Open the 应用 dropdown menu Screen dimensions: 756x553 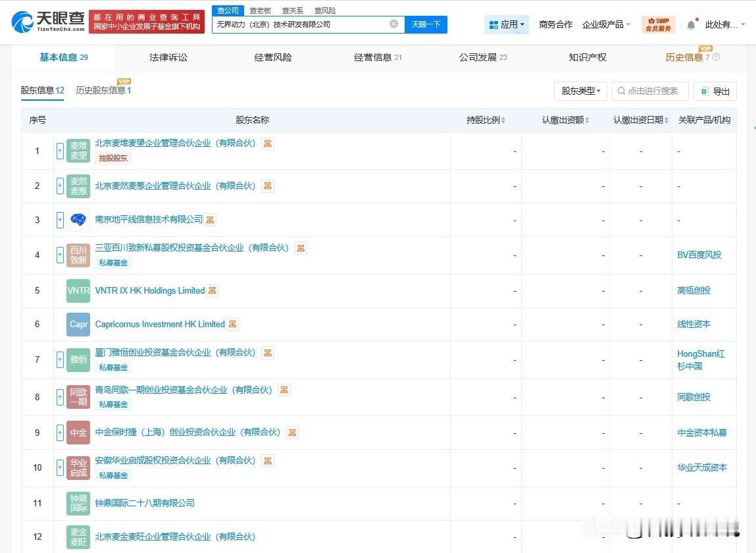click(505, 24)
